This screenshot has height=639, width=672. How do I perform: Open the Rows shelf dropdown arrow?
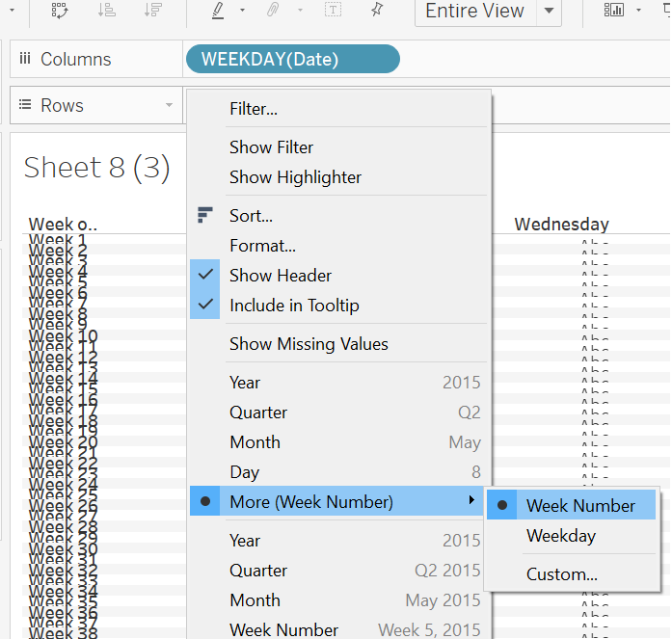point(170,105)
